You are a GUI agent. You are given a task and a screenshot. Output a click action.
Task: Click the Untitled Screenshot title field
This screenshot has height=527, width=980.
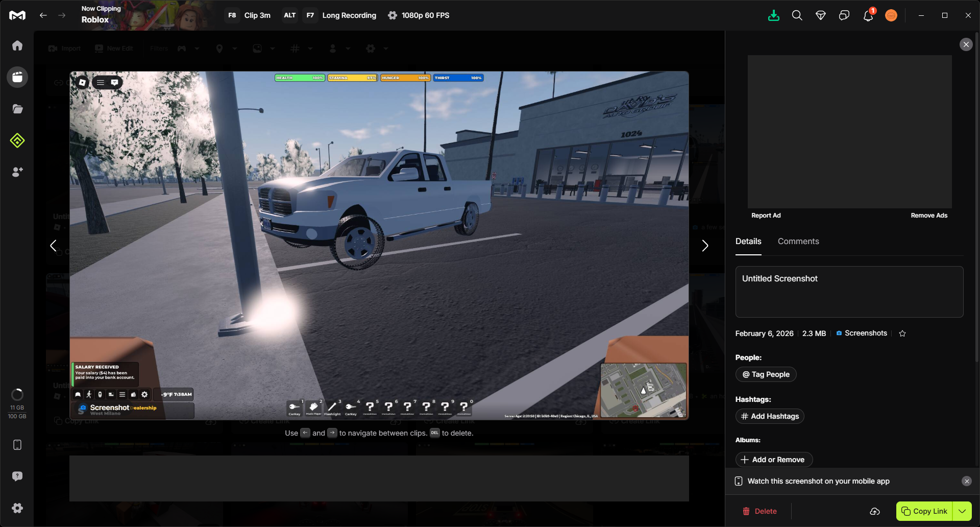click(849, 292)
